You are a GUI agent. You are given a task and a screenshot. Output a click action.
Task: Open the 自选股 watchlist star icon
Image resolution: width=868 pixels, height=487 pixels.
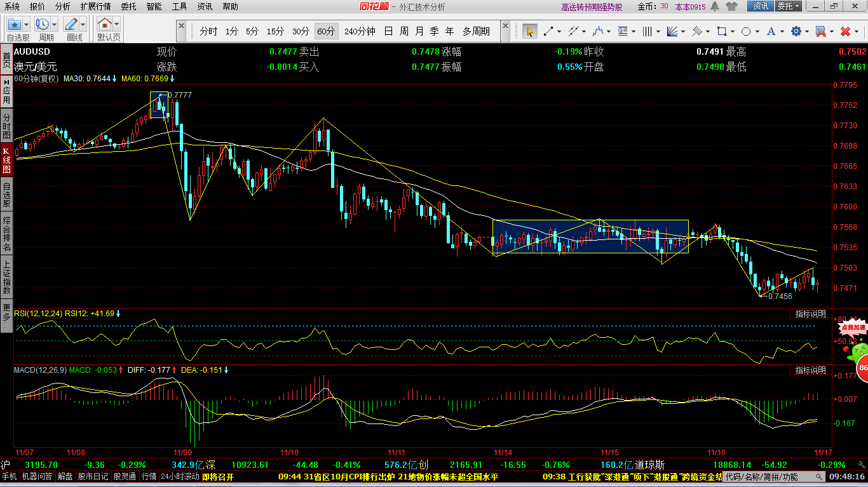(x=15, y=25)
